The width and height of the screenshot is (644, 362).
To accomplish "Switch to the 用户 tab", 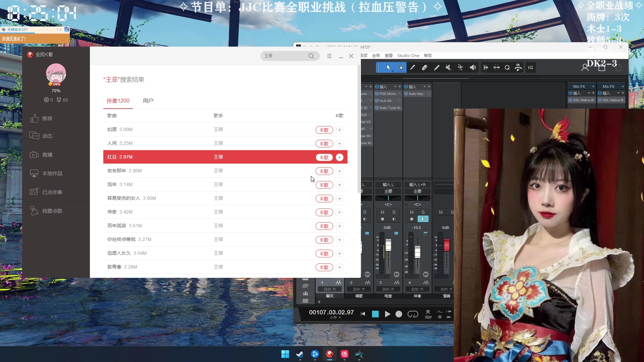I will 148,101.
